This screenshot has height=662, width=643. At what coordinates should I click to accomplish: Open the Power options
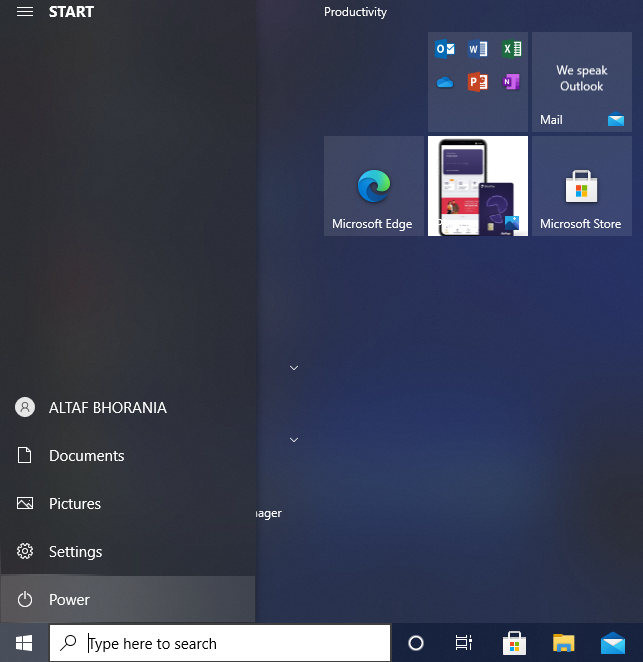tap(128, 599)
